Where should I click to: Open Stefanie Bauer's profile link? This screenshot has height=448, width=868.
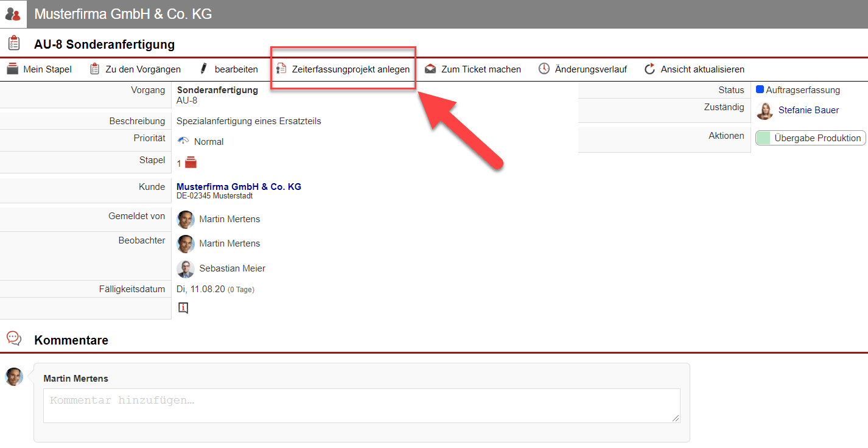click(808, 110)
